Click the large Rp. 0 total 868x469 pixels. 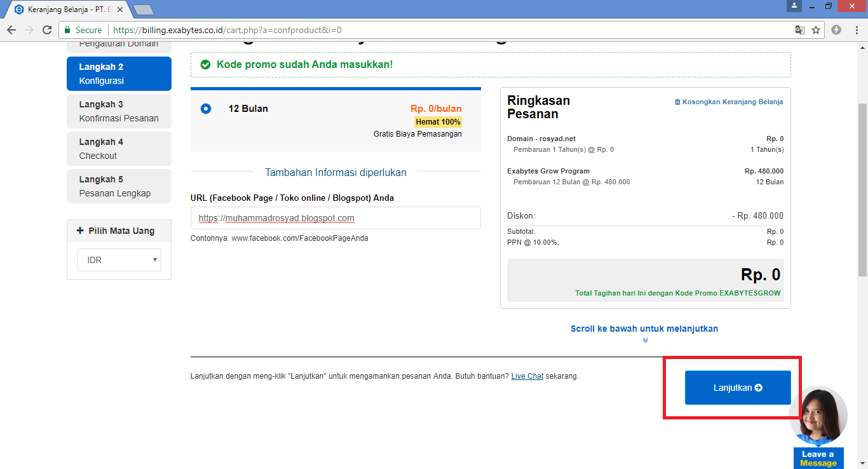(761, 275)
